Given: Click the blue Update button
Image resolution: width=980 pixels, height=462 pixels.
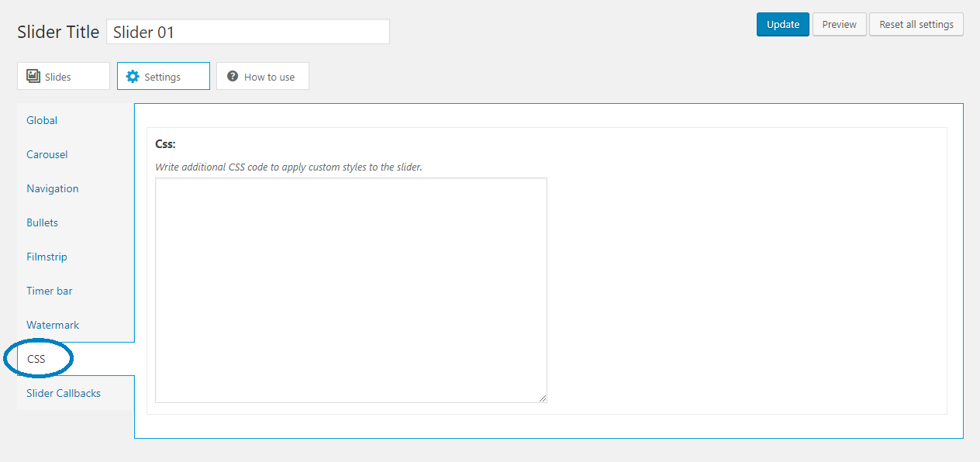Looking at the screenshot, I should (783, 24).
